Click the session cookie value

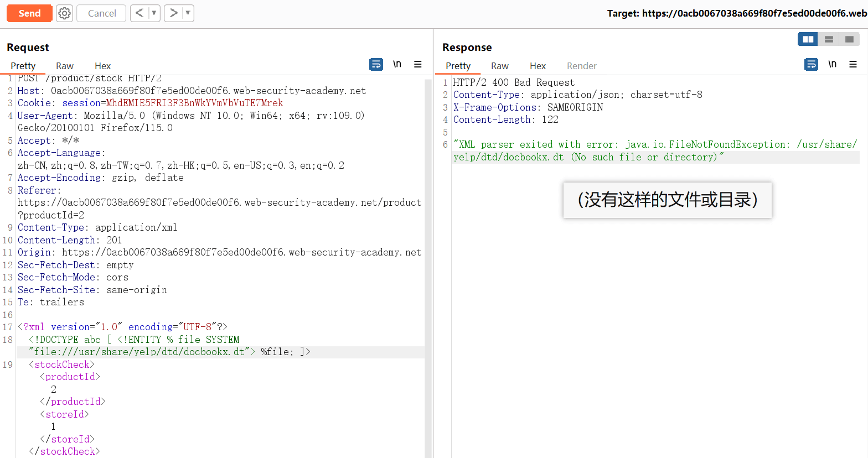coord(194,103)
